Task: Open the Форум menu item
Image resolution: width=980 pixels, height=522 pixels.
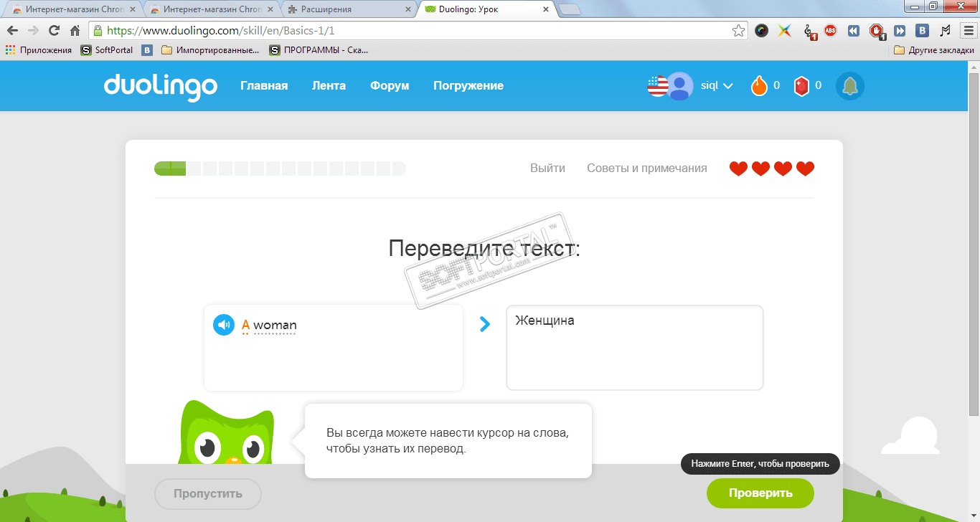Action: [x=390, y=86]
